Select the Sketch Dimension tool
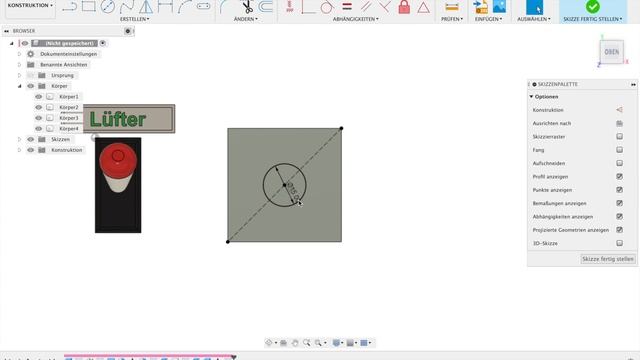Image resolution: width=640 pixels, height=360 pixels. pos(165,7)
